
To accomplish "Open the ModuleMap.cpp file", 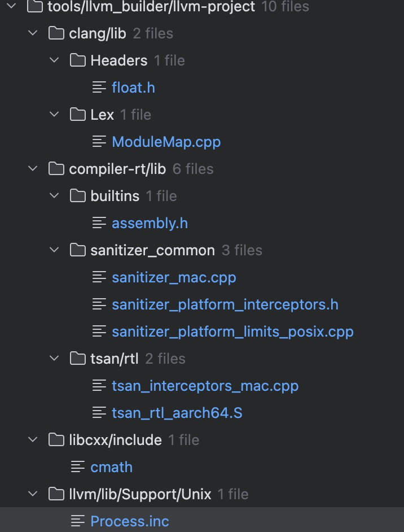I will pos(166,141).
